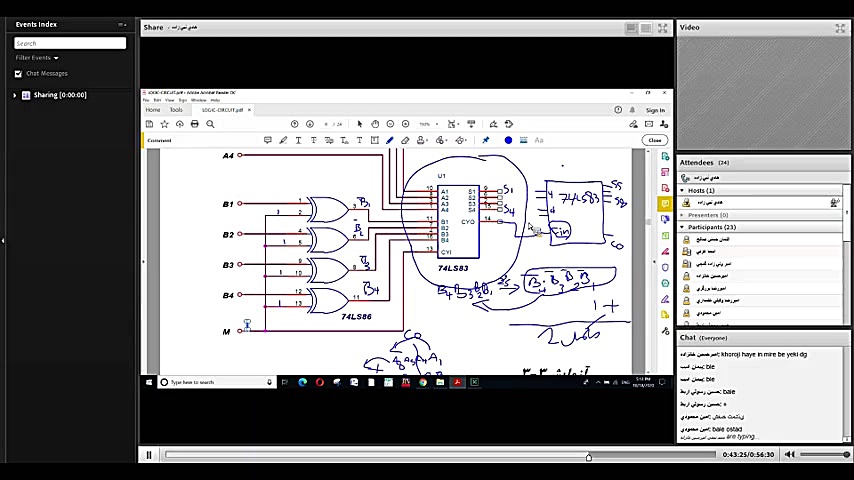The image size is (854, 480).
Task: Open the Filter Events dropdown
Action: click(x=37, y=58)
